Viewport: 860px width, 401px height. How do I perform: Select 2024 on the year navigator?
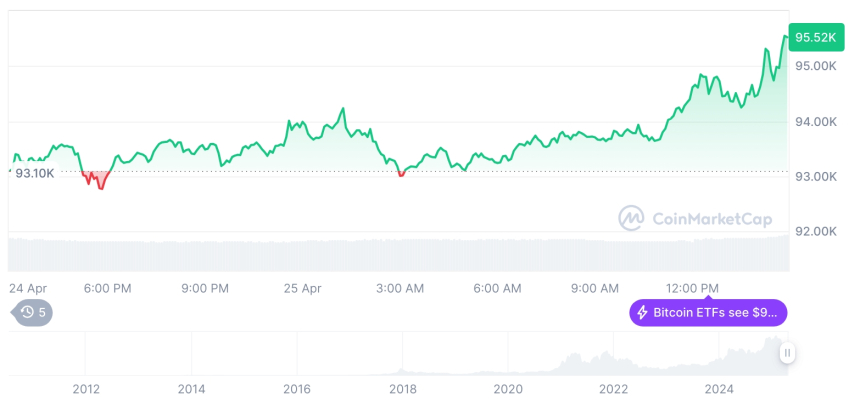coord(719,389)
